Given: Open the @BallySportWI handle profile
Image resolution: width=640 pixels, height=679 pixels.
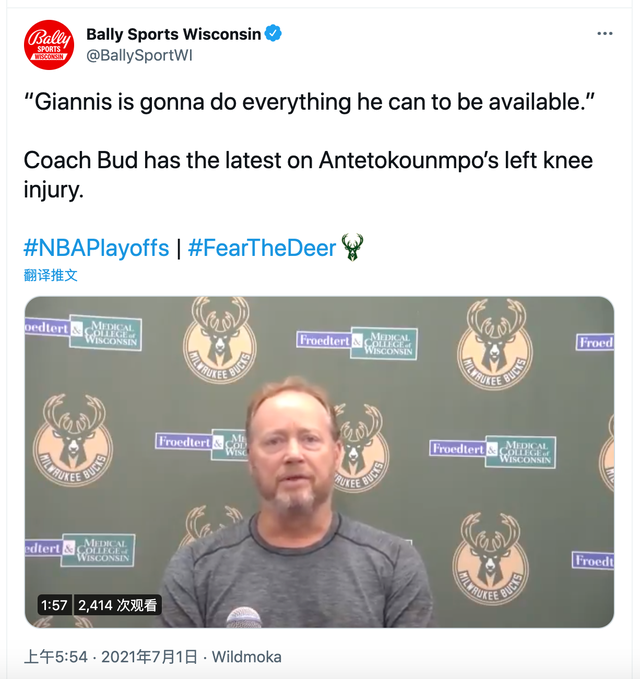Looking at the screenshot, I should pyautogui.click(x=139, y=56).
